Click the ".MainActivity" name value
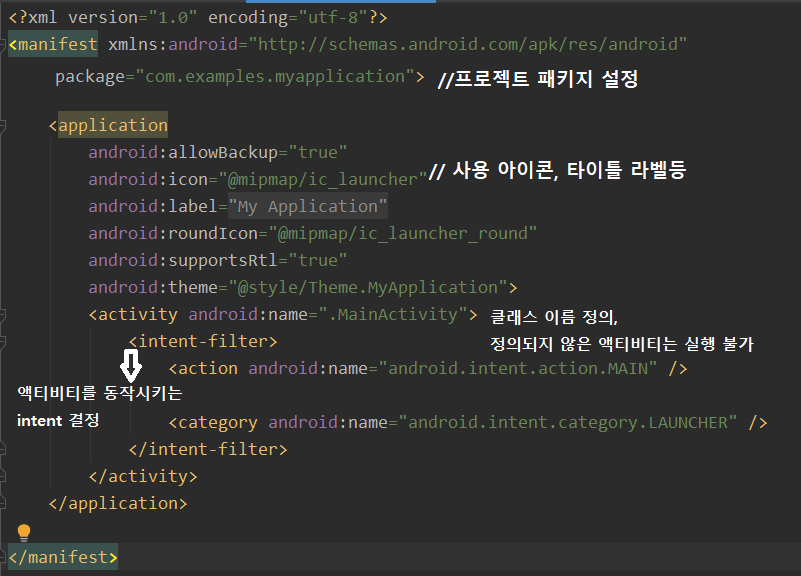The width and height of the screenshot is (801, 576). [x=393, y=315]
